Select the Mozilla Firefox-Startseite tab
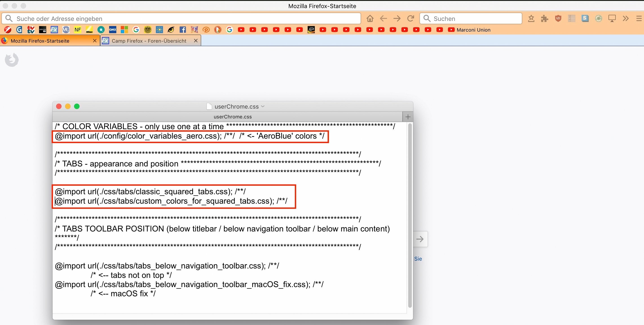This screenshot has width=644, height=325. pos(40,41)
